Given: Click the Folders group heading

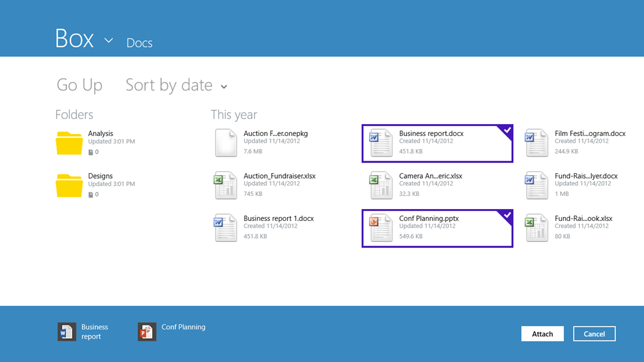Looking at the screenshot, I should coord(74,115).
